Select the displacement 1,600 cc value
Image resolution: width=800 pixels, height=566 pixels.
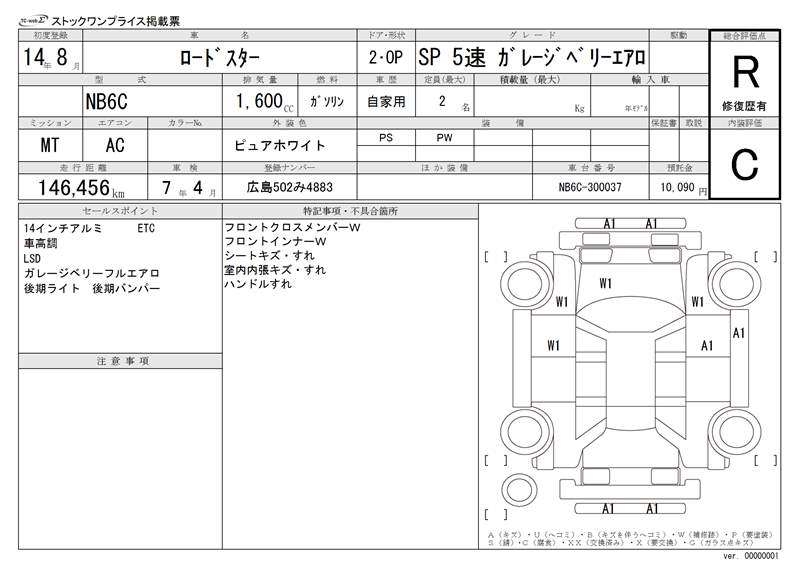[264, 102]
